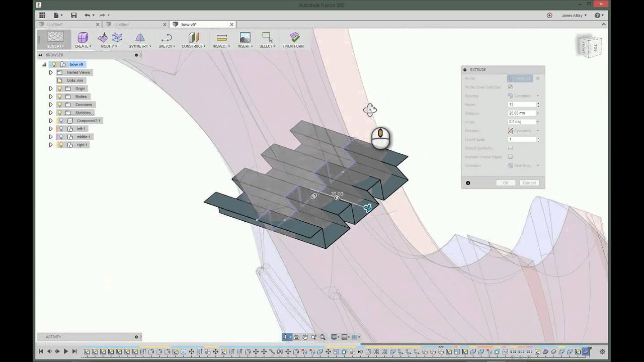Click Finish Form to exit sculpt mode

tap(293, 40)
